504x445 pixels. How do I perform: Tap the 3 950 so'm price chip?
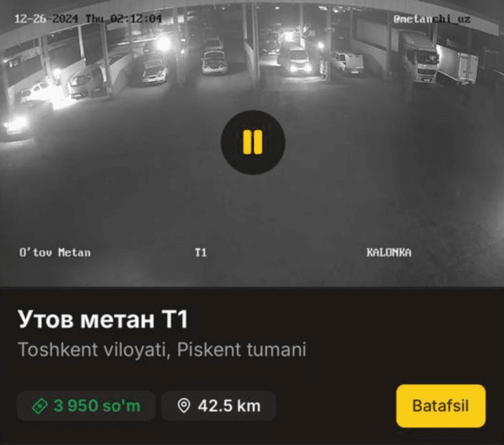(x=86, y=406)
